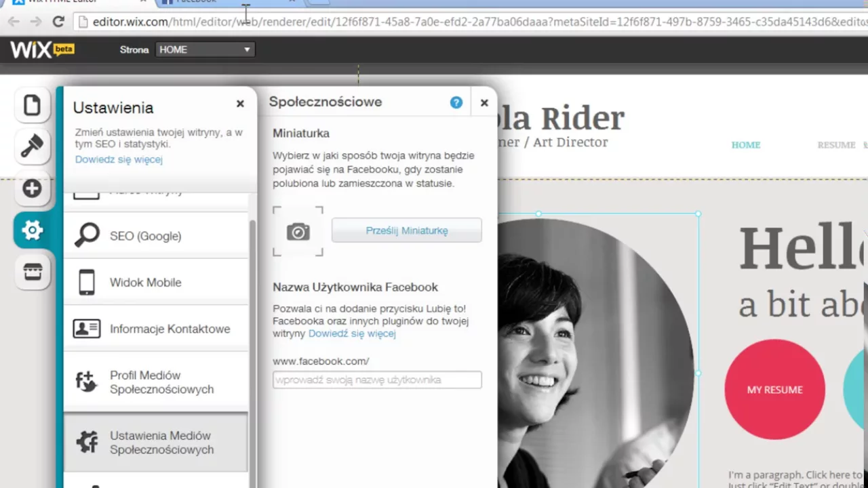Click the settings list scrollbar
Image resolution: width=868 pixels, height=488 pixels.
click(x=254, y=352)
